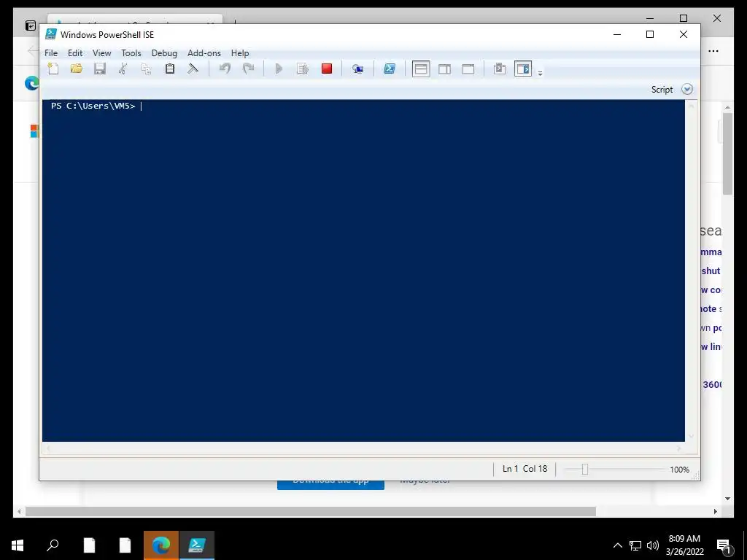Image resolution: width=747 pixels, height=560 pixels.
Task: Open the volume control in the tray
Action: pos(653,545)
